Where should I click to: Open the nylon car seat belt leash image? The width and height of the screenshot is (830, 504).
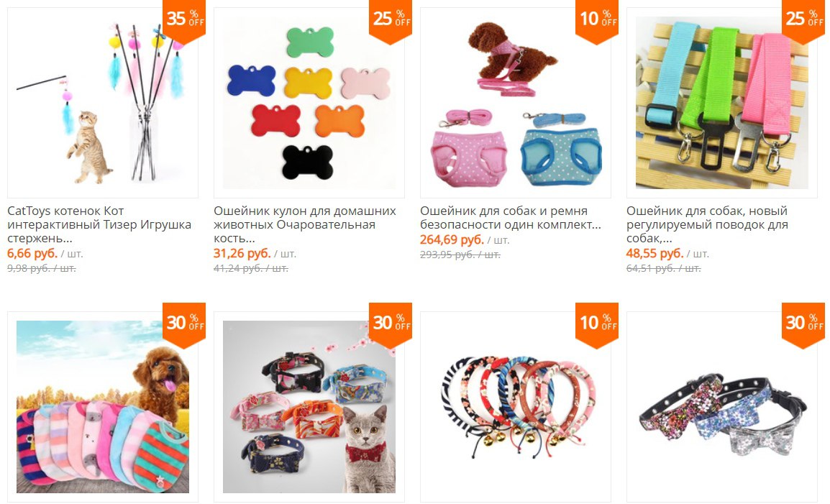[x=722, y=103]
